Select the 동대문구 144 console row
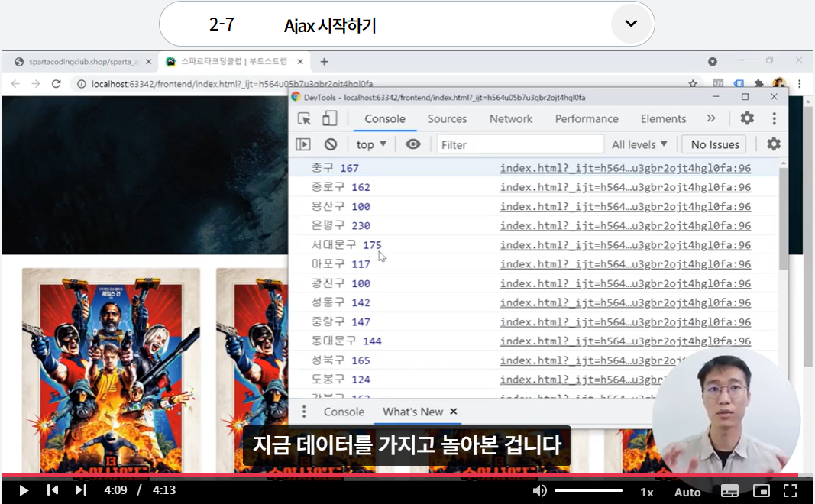This screenshot has width=815, height=504. (533, 341)
